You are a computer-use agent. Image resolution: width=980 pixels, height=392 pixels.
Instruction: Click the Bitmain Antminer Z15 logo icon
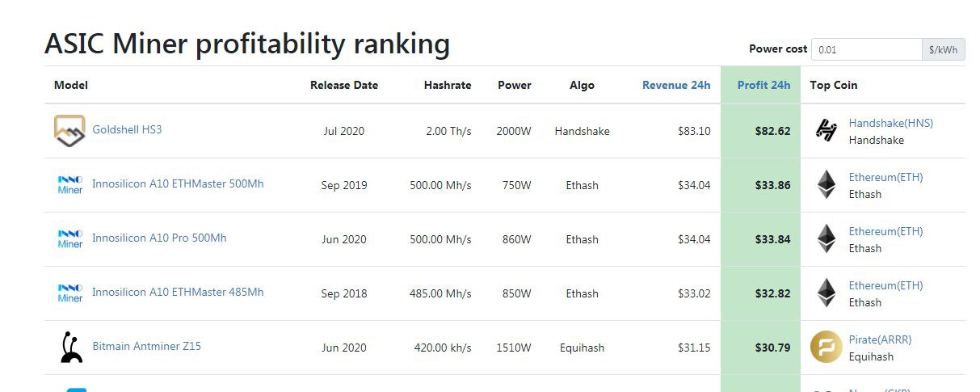coord(71,347)
